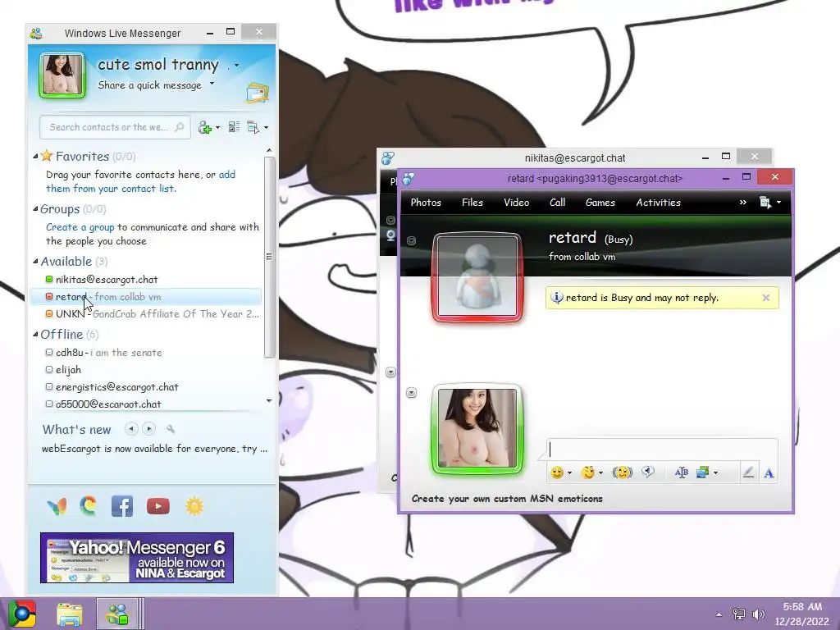This screenshot has height=630, width=840.
Task: Send a nudge in chat
Action: click(x=622, y=472)
